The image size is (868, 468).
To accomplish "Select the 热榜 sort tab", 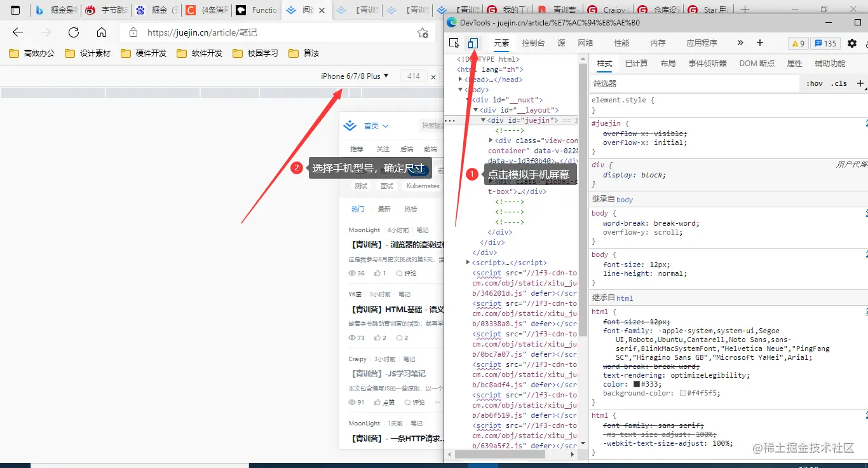I will (410, 209).
